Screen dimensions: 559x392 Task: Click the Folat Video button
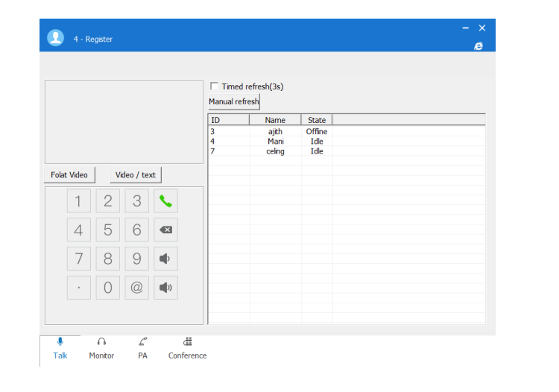tap(69, 175)
